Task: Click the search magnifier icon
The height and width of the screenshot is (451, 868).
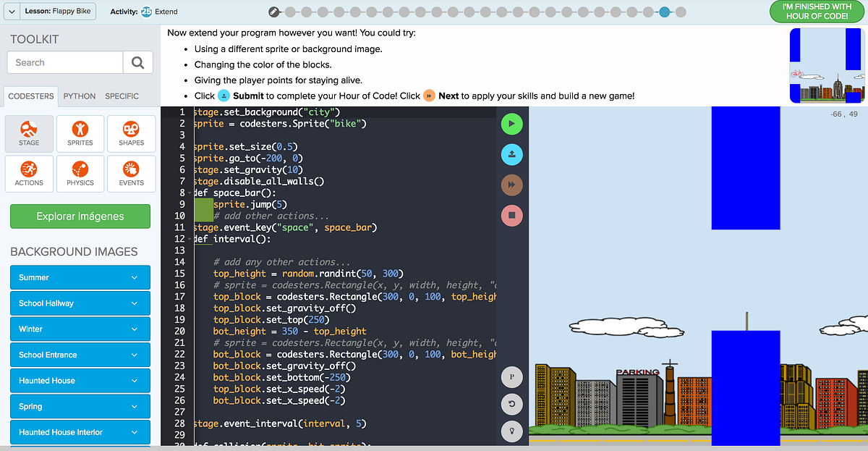Action: click(137, 62)
